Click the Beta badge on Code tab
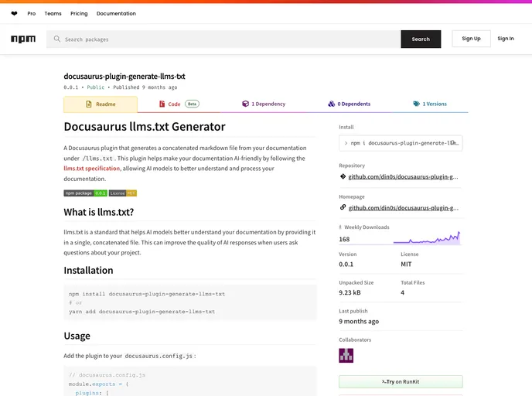532x396 pixels. (192, 104)
